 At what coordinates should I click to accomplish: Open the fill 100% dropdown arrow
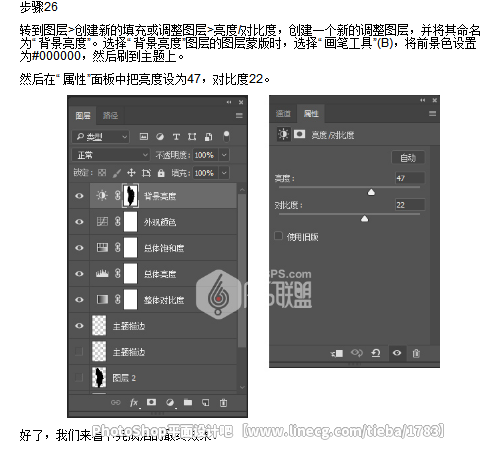[x=224, y=173]
